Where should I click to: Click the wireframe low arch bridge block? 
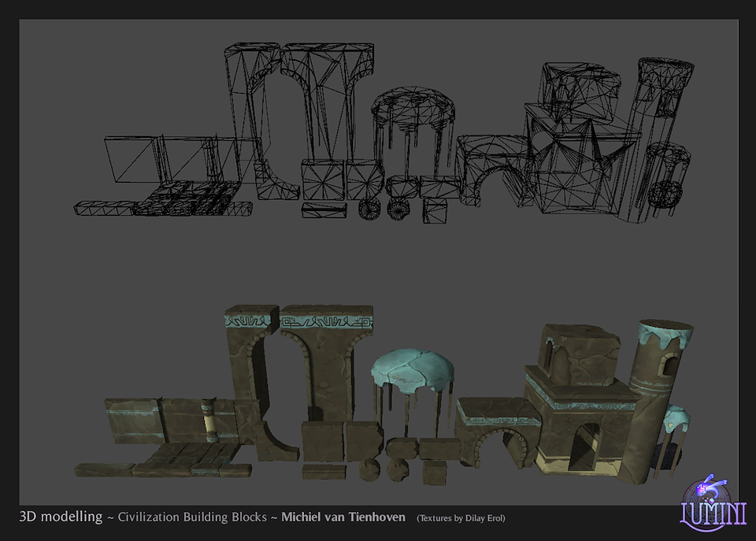tap(492, 169)
